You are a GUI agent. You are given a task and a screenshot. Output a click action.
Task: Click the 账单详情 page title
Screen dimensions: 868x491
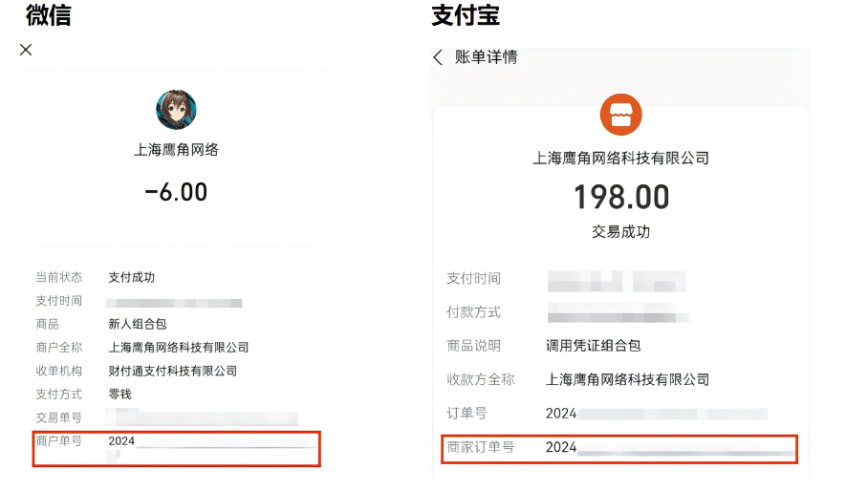pos(486,57)
